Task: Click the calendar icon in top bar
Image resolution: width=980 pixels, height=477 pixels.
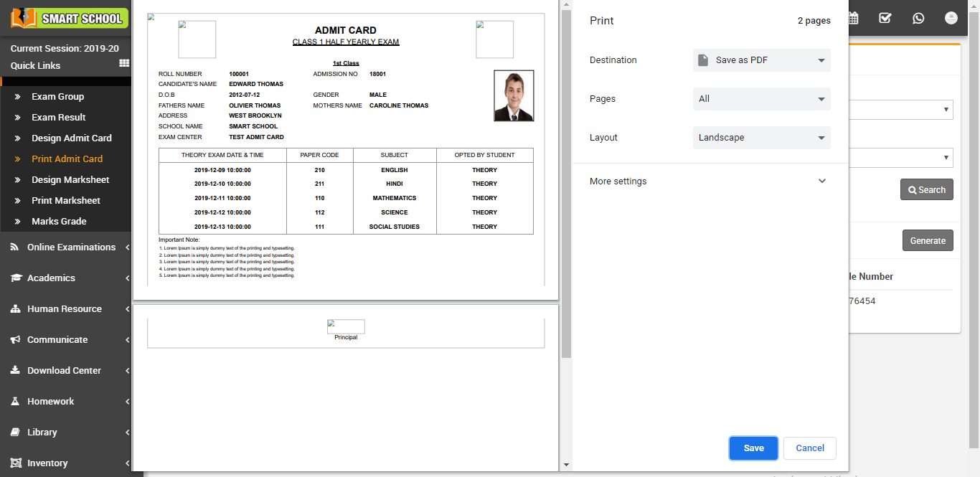Action: 853,19
